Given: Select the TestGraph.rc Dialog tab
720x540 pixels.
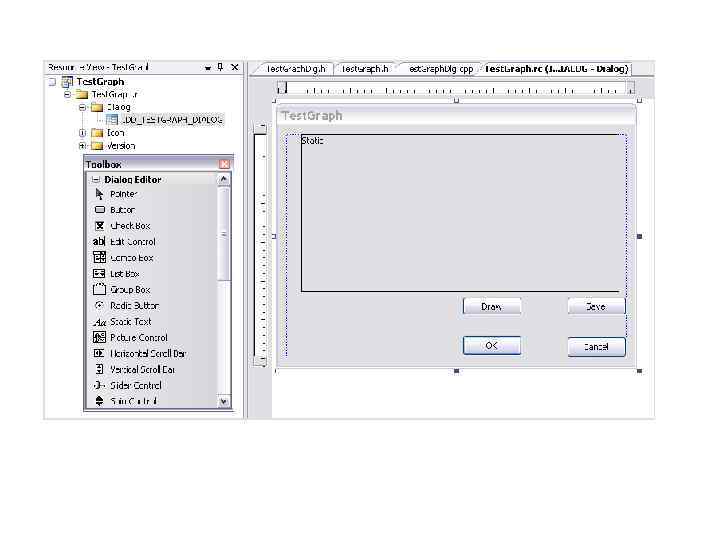Looking at the screenshot, I should (557, 69).
